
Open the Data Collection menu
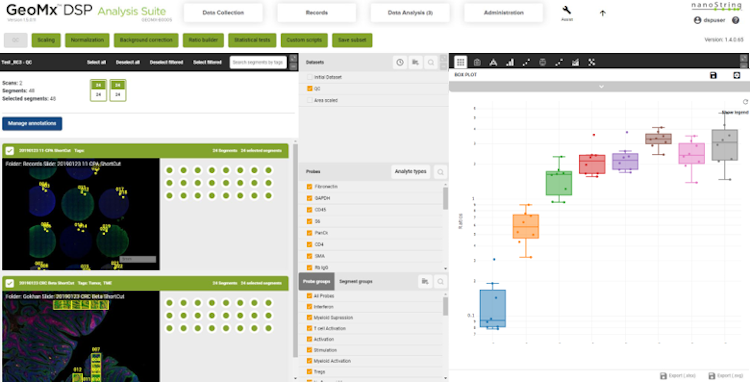coord(223,13)
